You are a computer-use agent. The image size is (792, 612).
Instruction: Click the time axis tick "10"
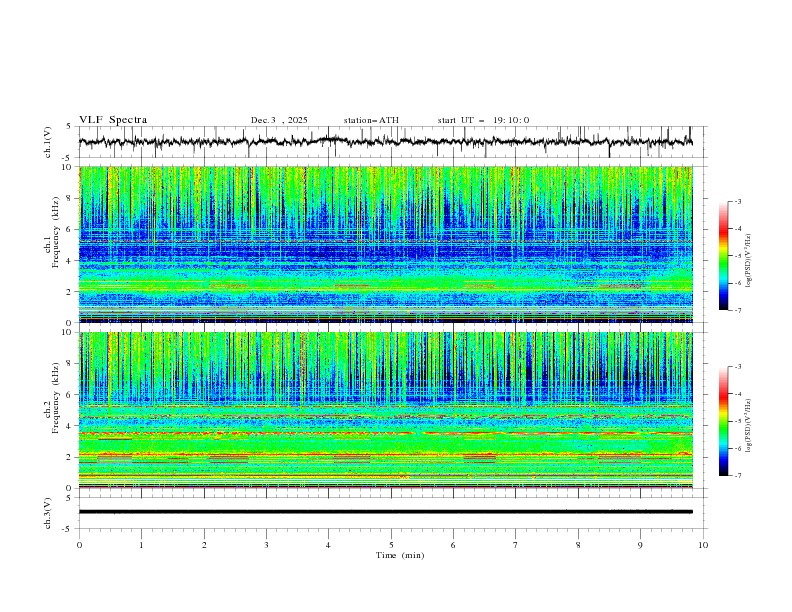point(703,545)
